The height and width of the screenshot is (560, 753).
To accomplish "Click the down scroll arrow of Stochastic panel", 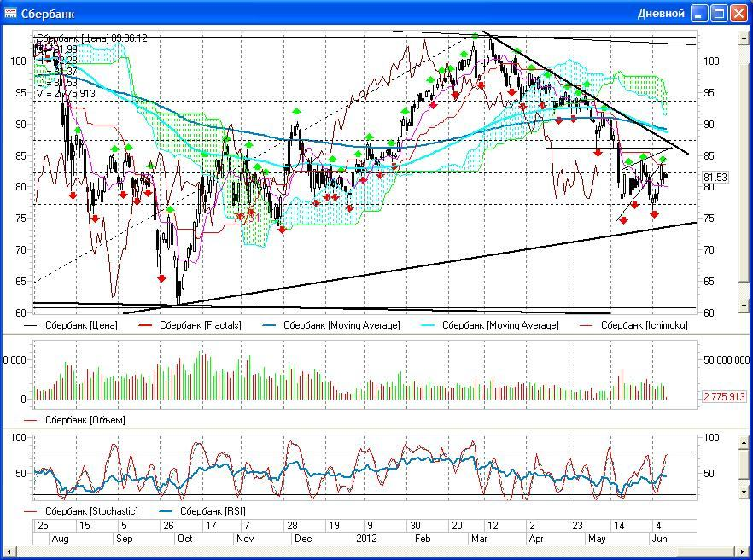I will (744, 493).
